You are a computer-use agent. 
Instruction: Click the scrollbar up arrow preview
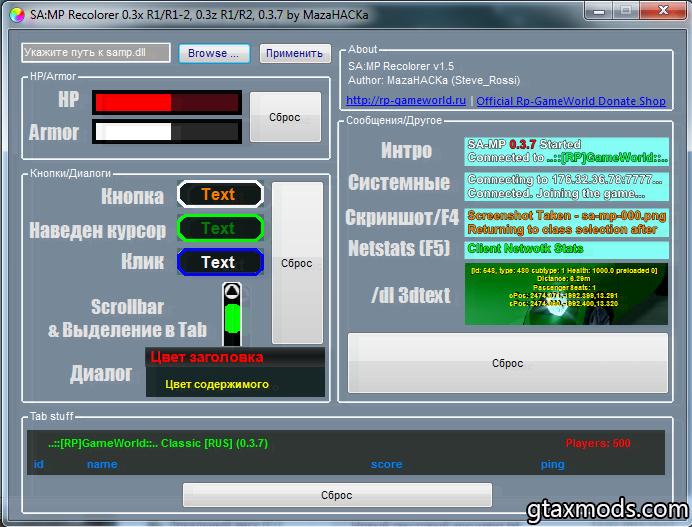(232, 292)
